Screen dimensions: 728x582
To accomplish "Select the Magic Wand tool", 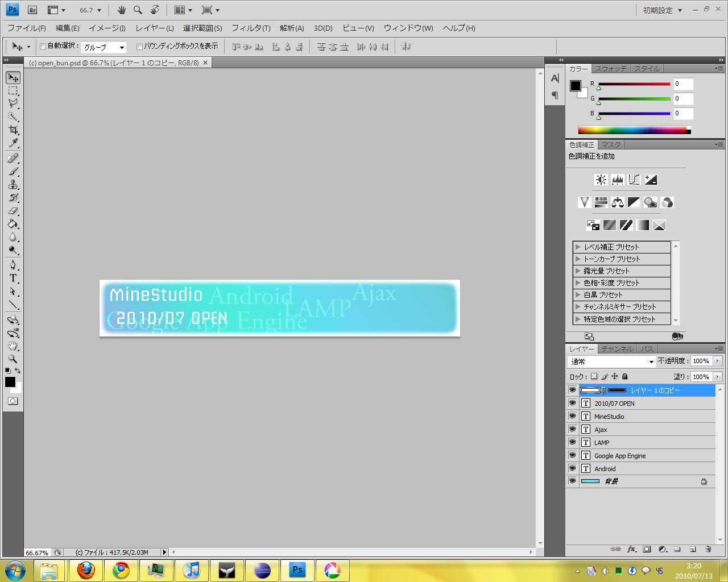I will tap(13, 117).
